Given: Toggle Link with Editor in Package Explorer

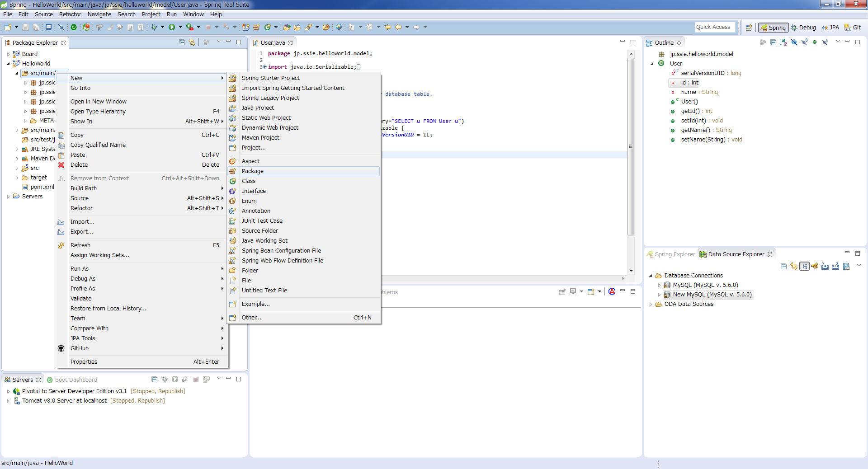Looking at the screenshot, I should coord(192,42).
